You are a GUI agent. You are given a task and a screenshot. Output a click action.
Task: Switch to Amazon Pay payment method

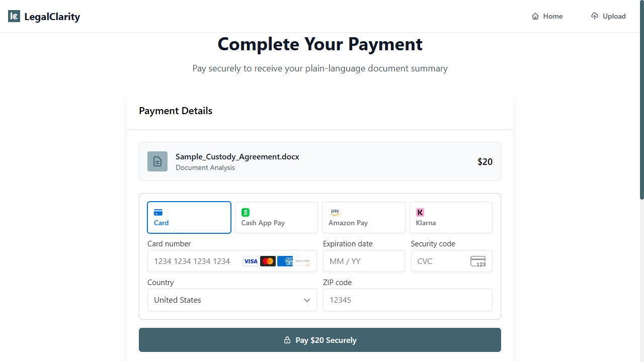point(363,218)
